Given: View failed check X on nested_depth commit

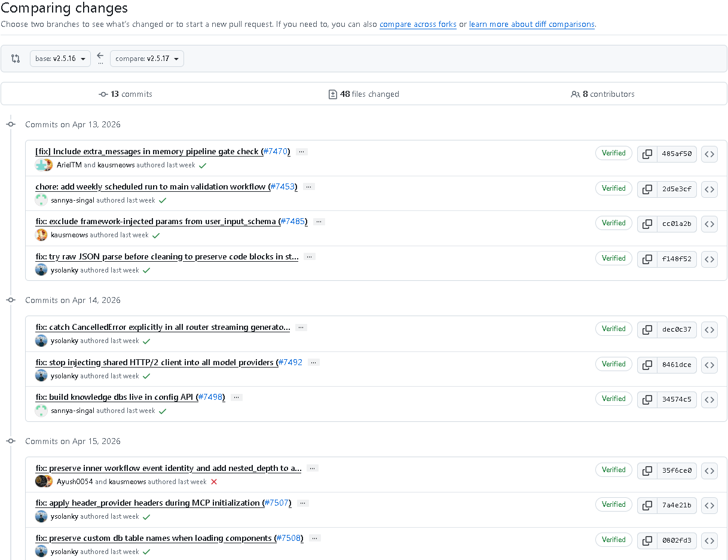Looking at the screenshot, I should point(214,482).
